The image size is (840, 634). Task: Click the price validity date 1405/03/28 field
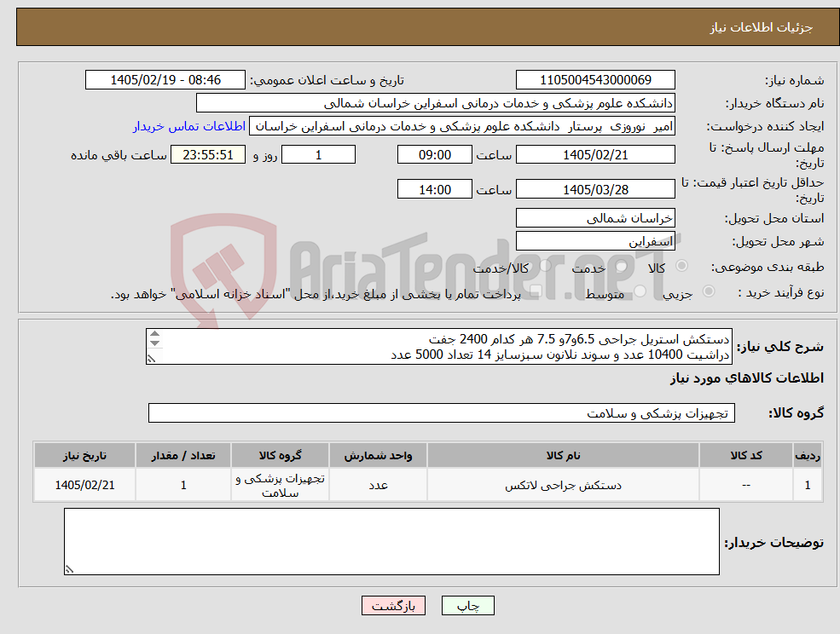[595, 189]
